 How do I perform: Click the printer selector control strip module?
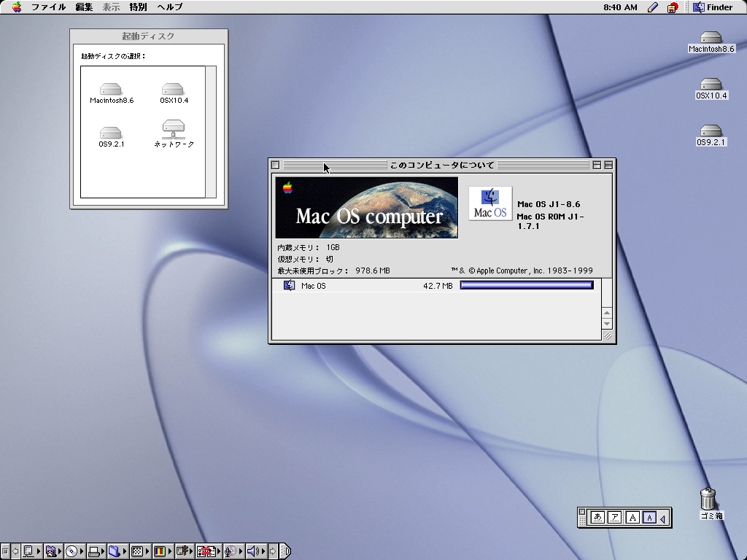click(x=94, y=551)
